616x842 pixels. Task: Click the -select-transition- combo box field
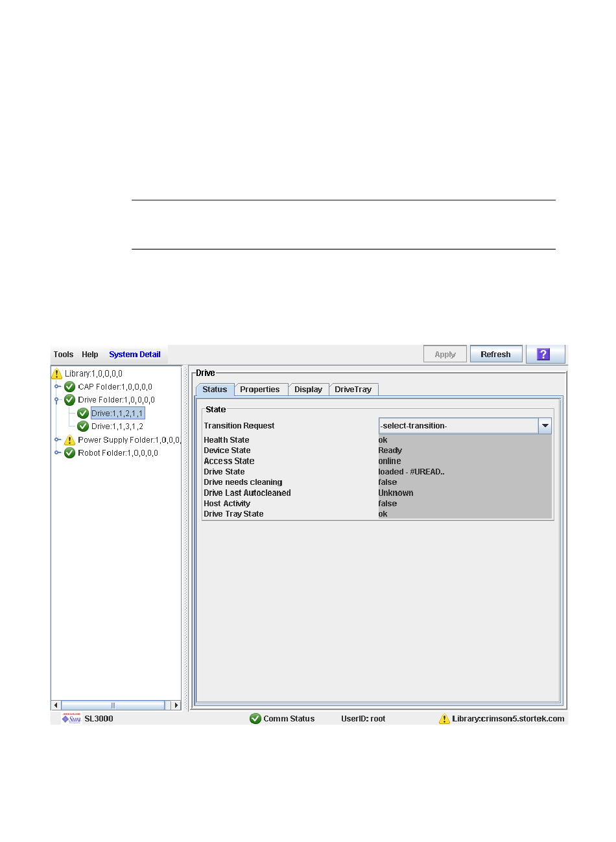pos(459,426)
